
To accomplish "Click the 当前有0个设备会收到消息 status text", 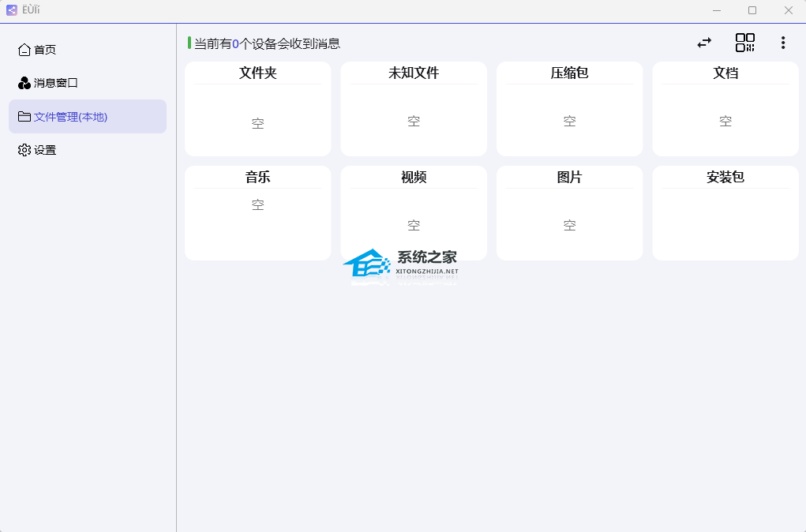I will tap(268, 43).
